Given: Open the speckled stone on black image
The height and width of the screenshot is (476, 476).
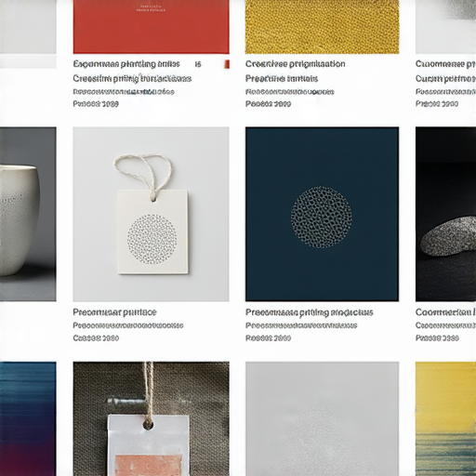Looking at the screenshot, I should coord(445,214).
